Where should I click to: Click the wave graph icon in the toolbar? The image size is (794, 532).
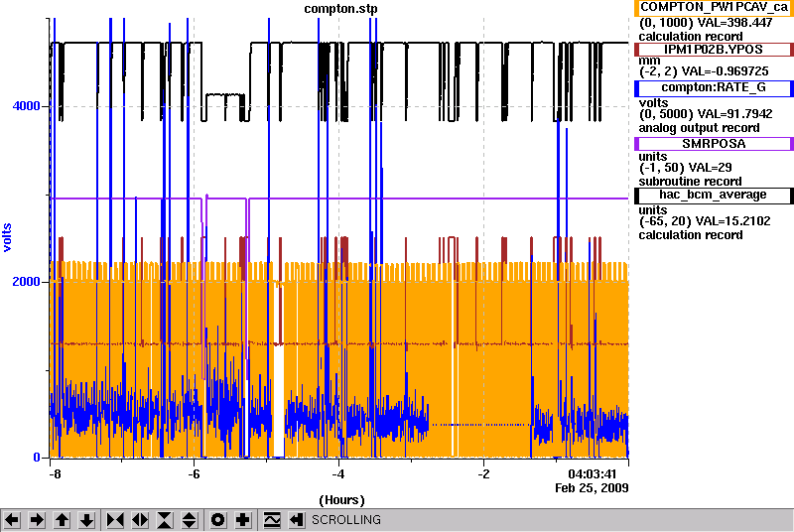pyautogui.click(x=272, y=520)
